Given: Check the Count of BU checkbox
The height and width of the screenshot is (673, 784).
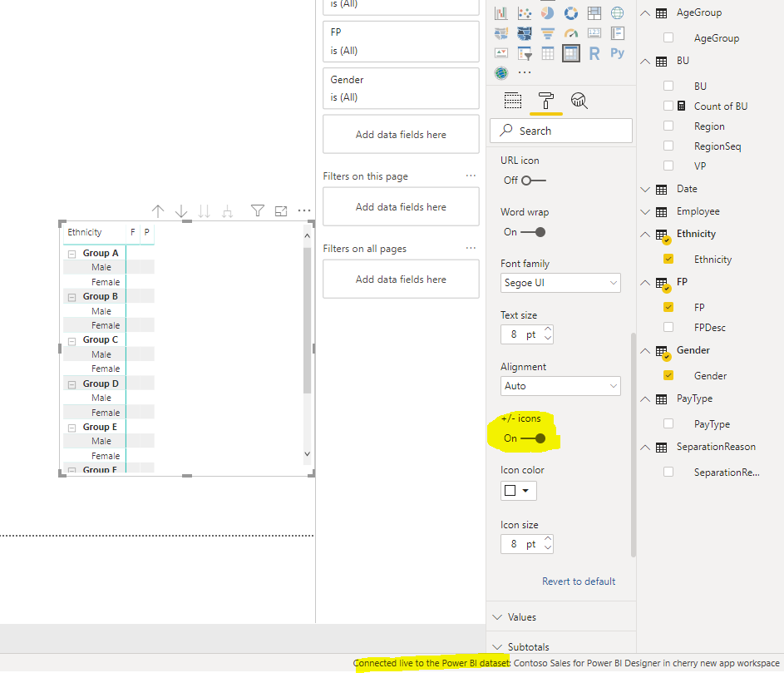Looking at the screenshot, I should 668,106.
